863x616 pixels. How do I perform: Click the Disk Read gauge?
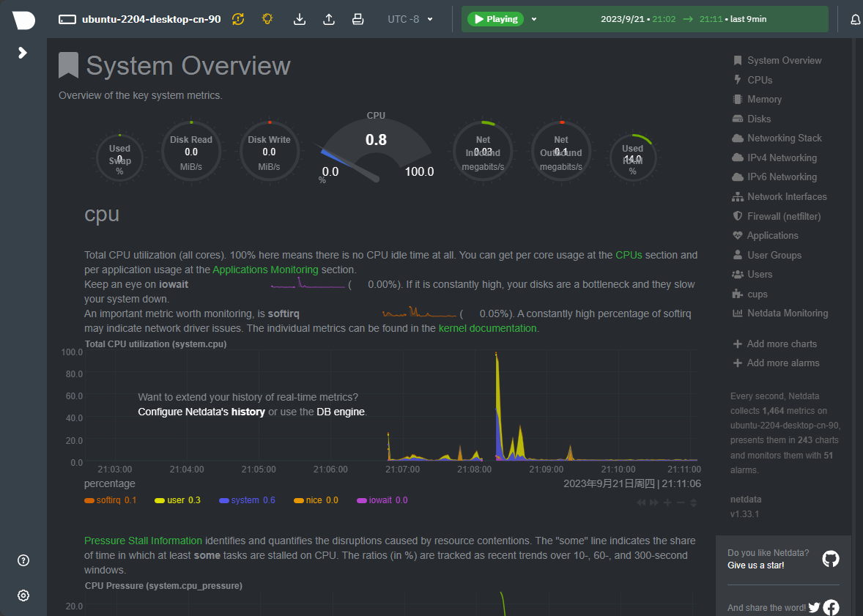coord(191,152)
